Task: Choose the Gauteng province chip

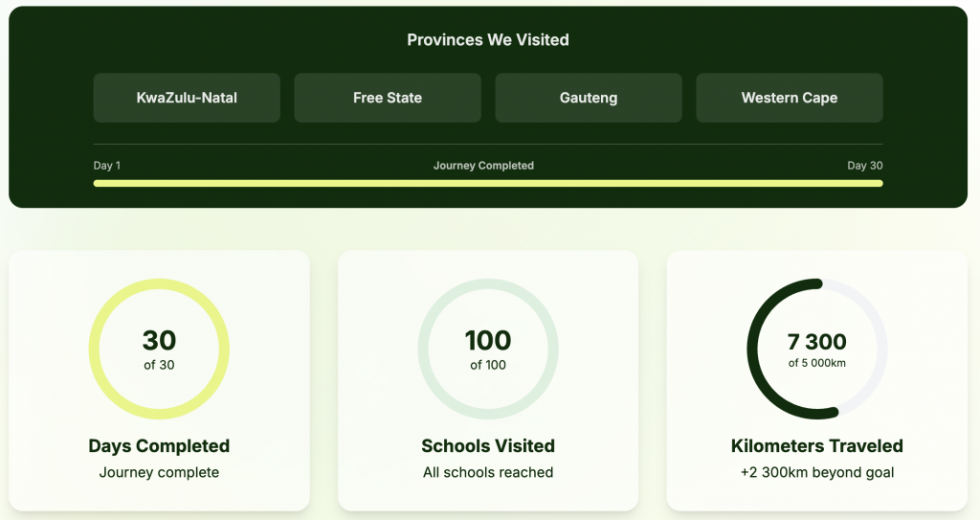Action: (x=589, y=98)
